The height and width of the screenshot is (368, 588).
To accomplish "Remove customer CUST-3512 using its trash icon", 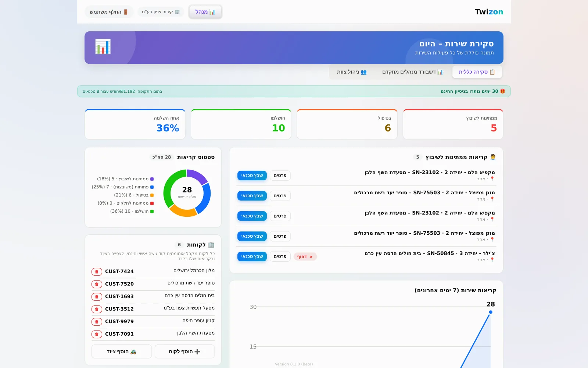I will point(97,309).
